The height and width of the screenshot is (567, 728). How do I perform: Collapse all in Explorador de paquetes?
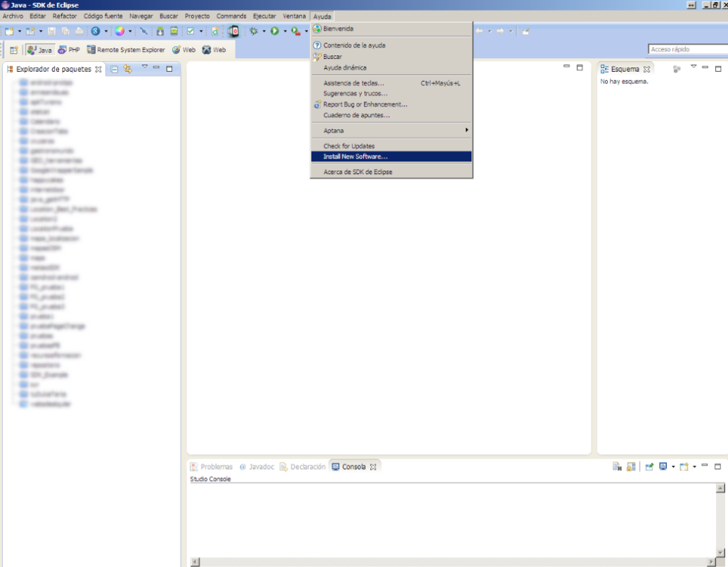[114, 69]
